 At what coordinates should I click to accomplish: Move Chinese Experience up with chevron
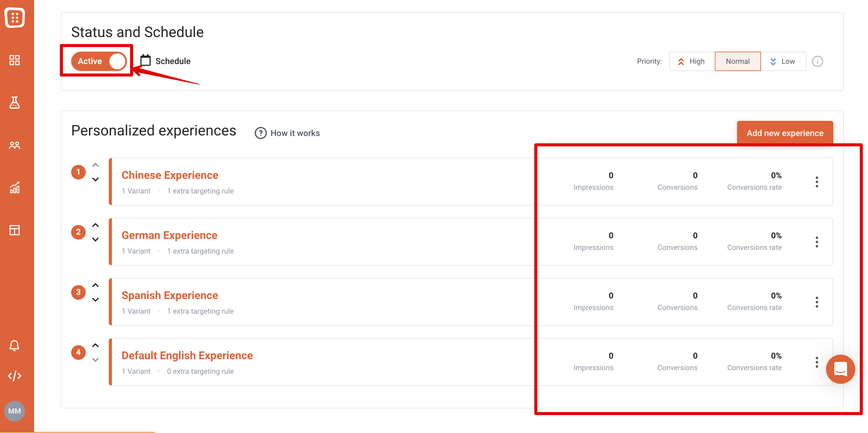pos(95,165)
